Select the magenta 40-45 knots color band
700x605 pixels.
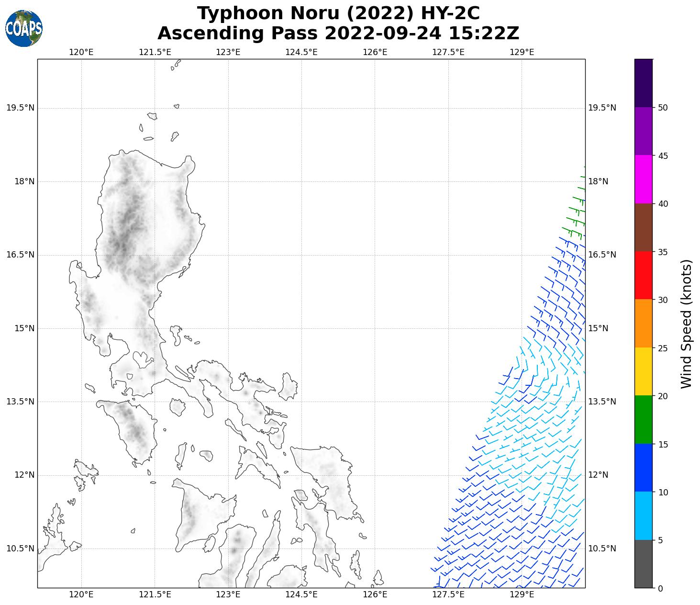click(643, 179)
